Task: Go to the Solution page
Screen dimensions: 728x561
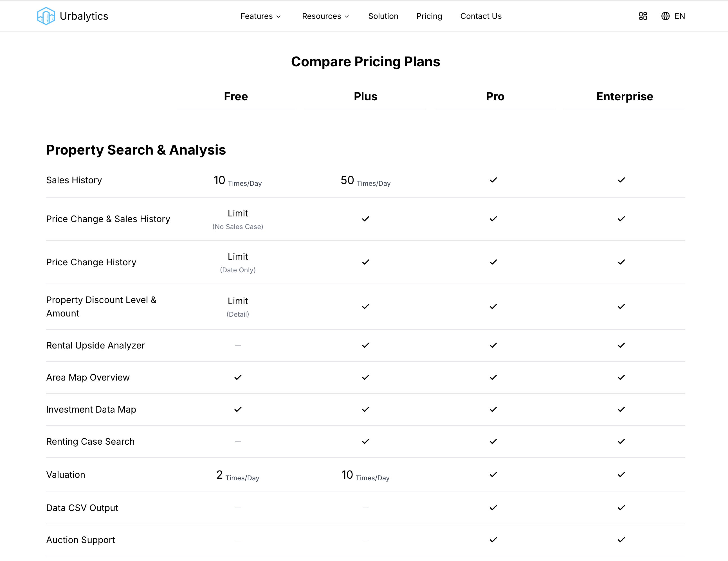Action: [383, 16]
